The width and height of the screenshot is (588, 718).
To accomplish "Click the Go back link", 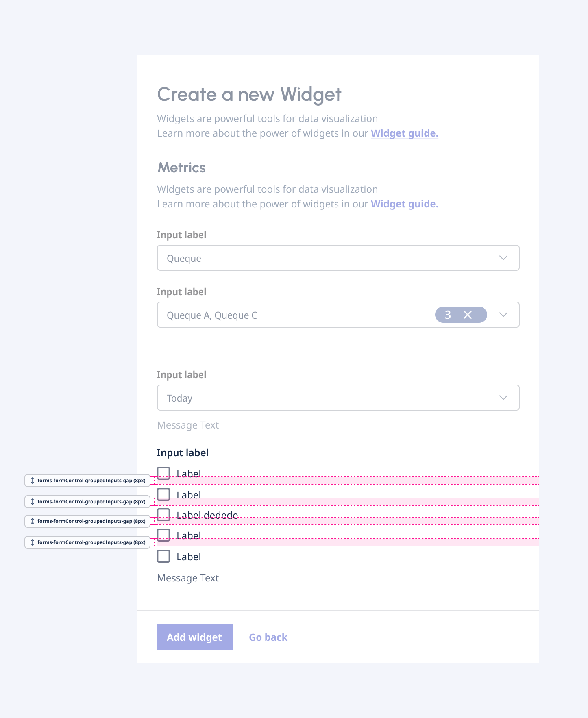I will pyautogui.click(x=268, y=637).
